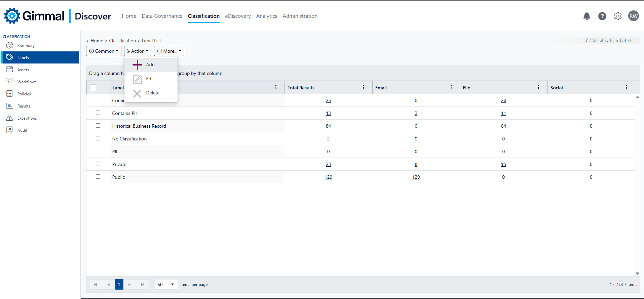Check the Contains PII row checkbox
The width and height of the screenshot is (644, 299).
(x=98, y=113)
